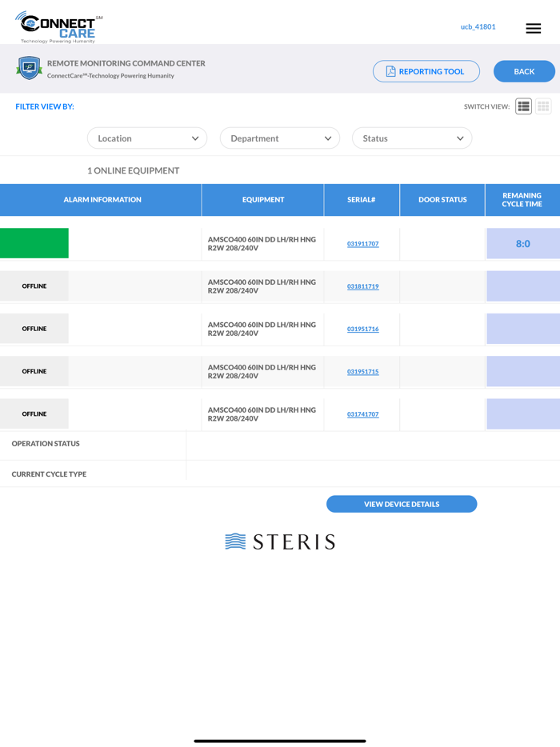Switch to grid view
The image size is (560, 747).
click(543, 106)
